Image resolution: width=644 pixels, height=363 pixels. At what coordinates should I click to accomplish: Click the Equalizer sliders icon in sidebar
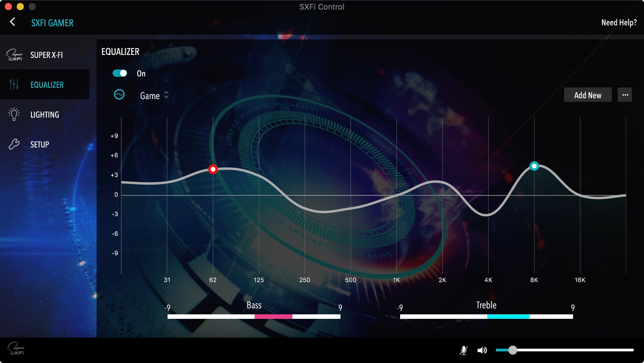[x=14, y=84]
